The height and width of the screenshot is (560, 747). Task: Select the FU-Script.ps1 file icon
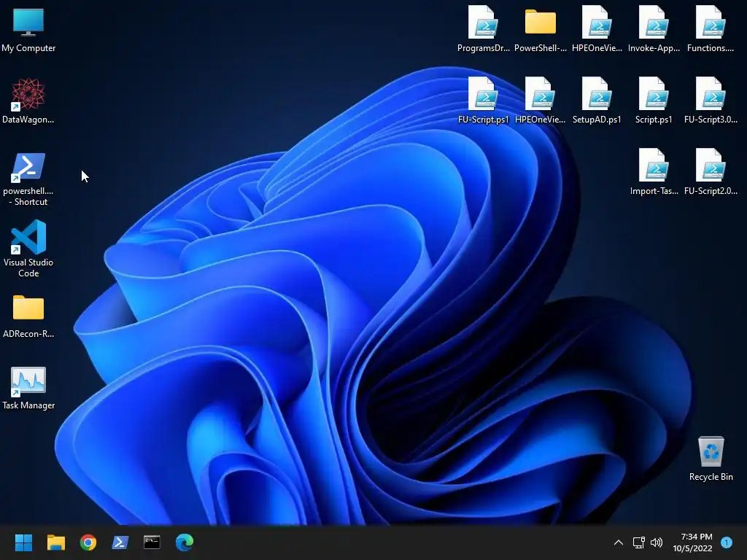[483, 100]
